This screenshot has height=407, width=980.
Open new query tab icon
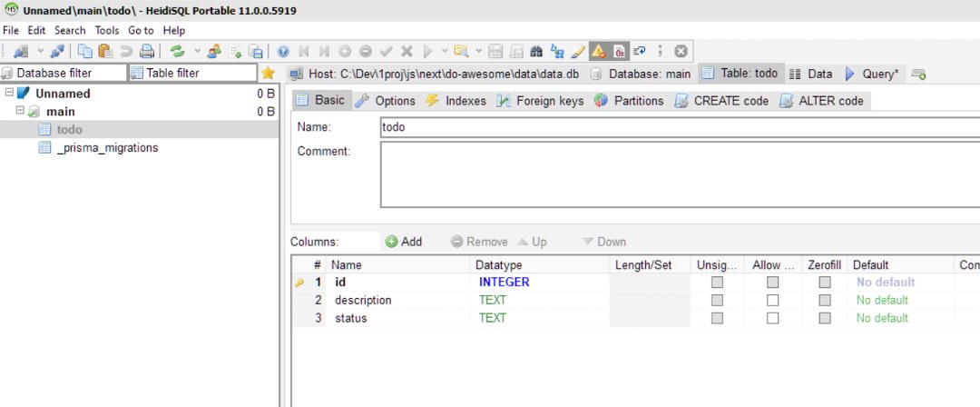918,74
